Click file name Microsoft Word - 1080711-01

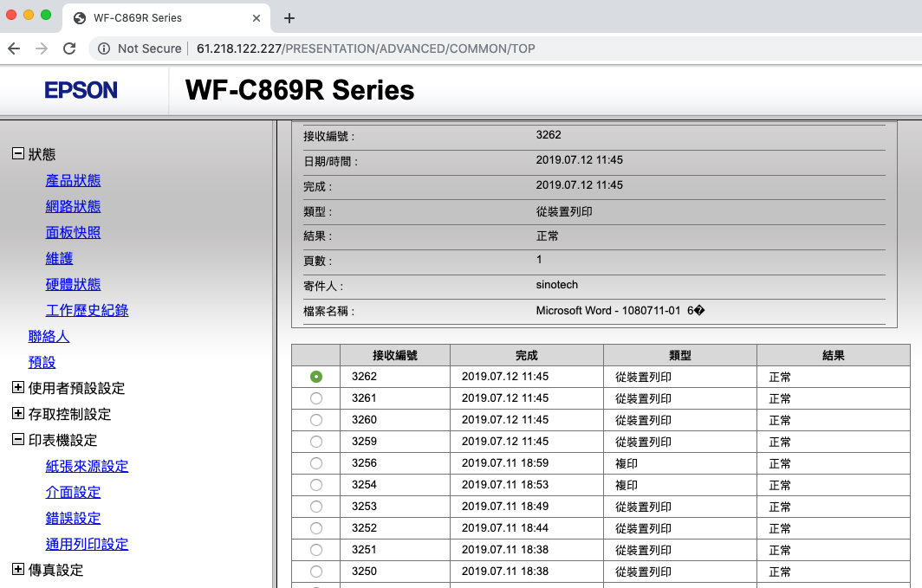pos(608,311)
